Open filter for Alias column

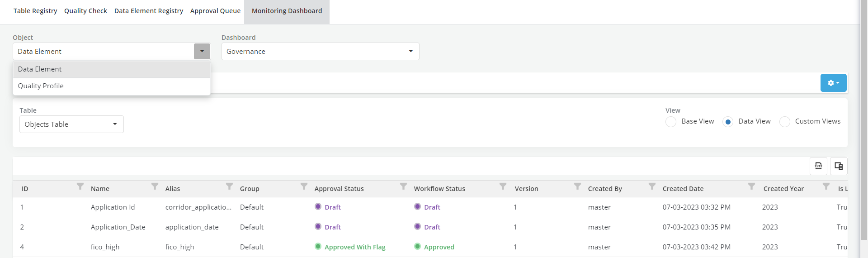coord(229,186)
